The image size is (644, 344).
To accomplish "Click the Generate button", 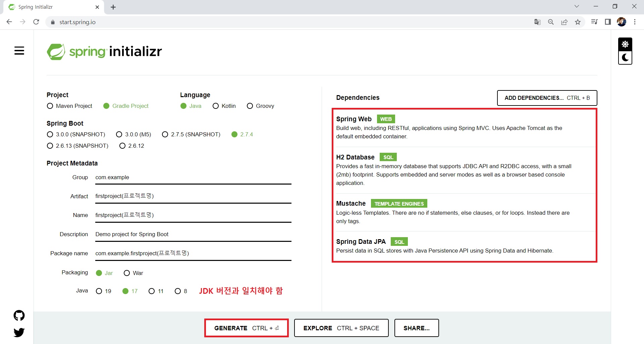I will pos(247,328).
